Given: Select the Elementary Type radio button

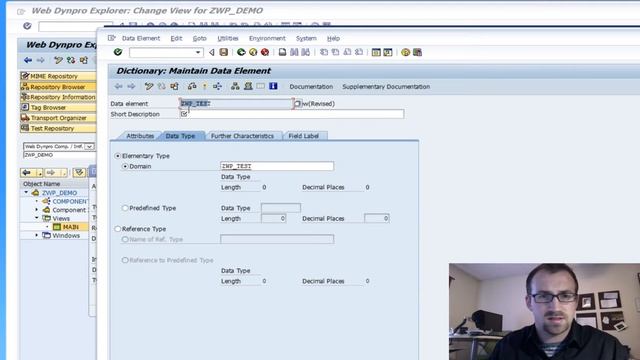Looking at the screenshot, I should click(x=118, y=156).
